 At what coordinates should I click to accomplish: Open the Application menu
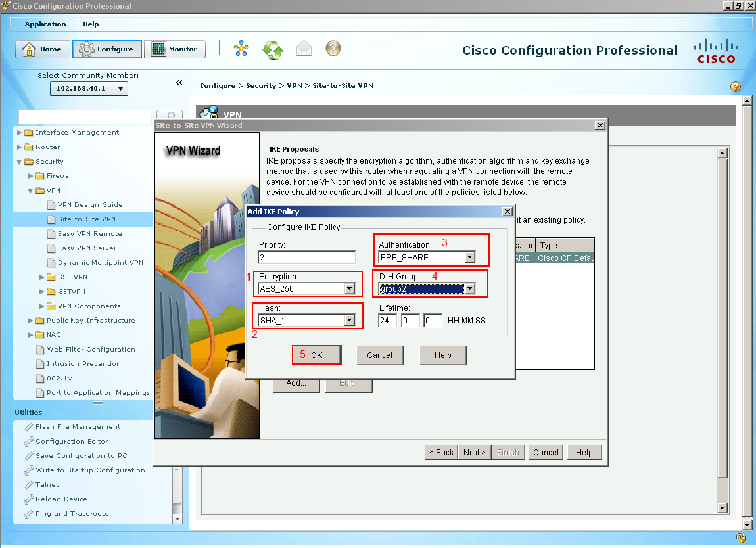45,24
